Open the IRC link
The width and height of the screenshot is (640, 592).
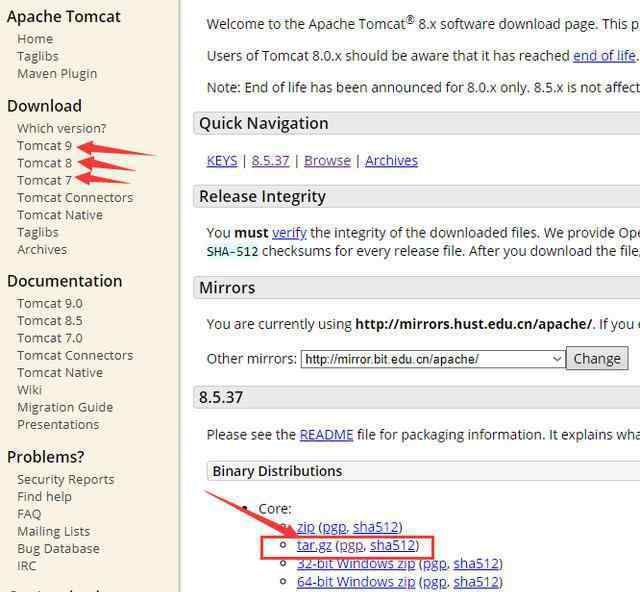[27, 566]
